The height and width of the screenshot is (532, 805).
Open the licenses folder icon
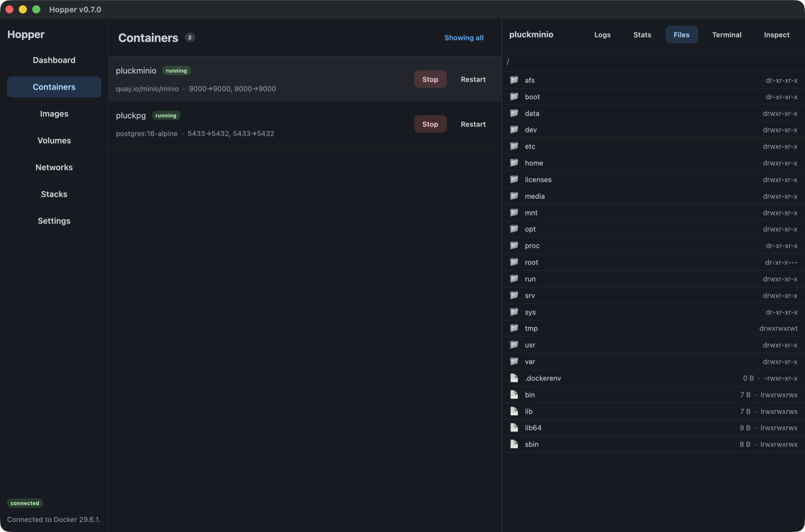click(514, 179)
